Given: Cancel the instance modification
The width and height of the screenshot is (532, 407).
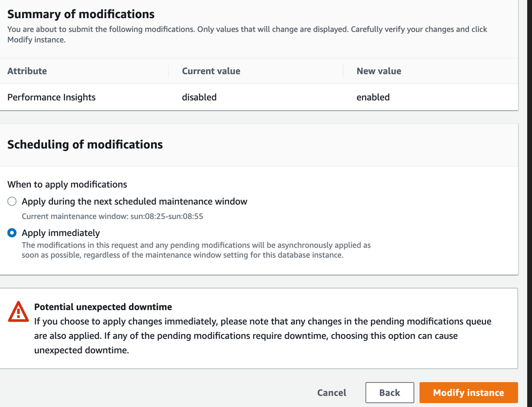Looking at the screenshot, I should coord(332,393).
